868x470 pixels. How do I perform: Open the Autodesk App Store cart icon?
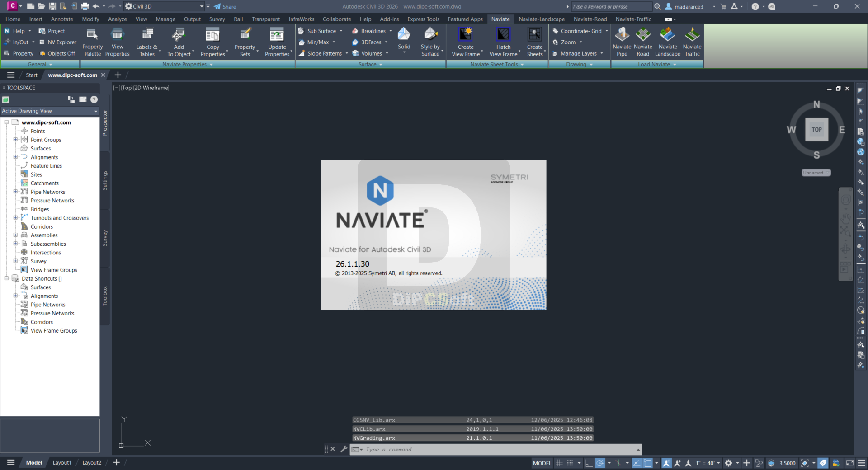[x=723, y=6]
